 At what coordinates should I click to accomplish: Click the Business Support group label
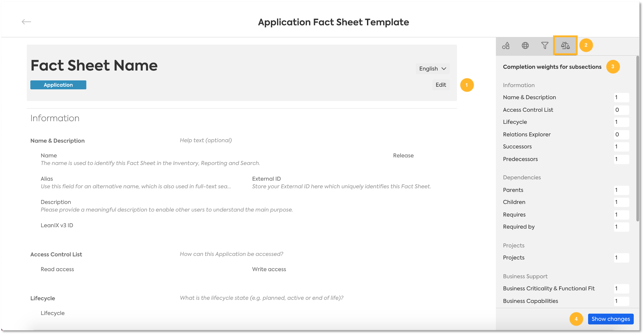coord(525,276)
